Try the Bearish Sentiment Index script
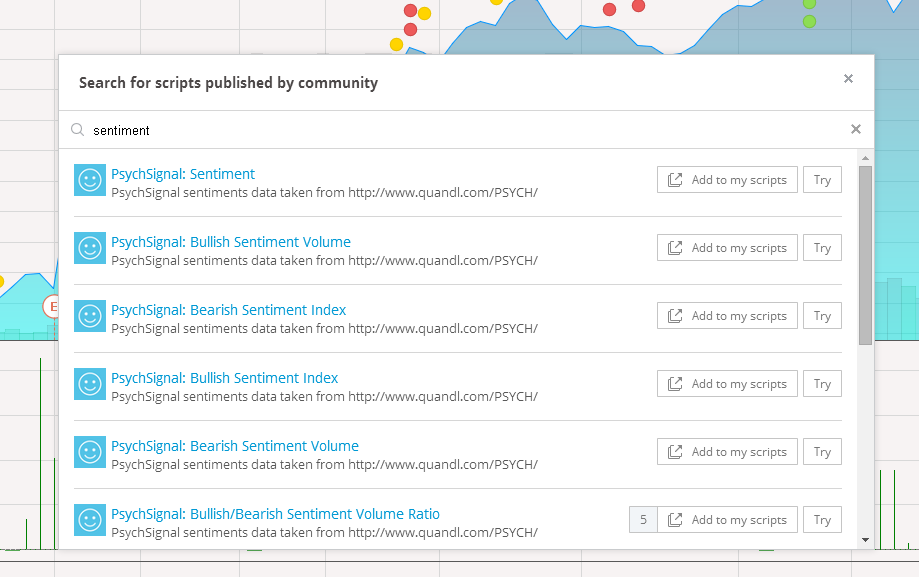Image resolution: width=919 pixels, height=577 pixels. point(822,316)
